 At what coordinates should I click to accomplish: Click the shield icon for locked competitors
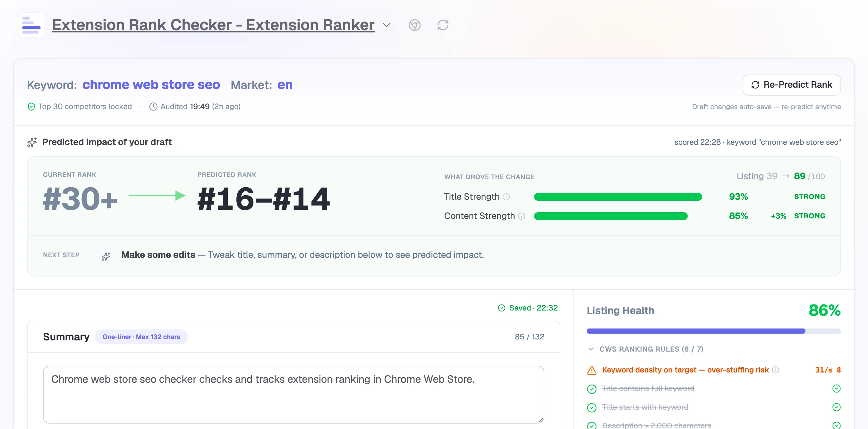(31, 107)
